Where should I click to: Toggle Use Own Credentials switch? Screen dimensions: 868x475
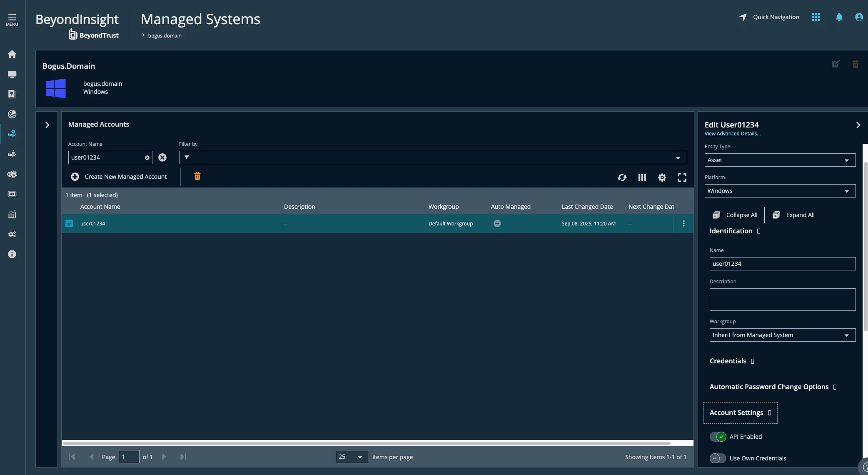coord(718,458)
